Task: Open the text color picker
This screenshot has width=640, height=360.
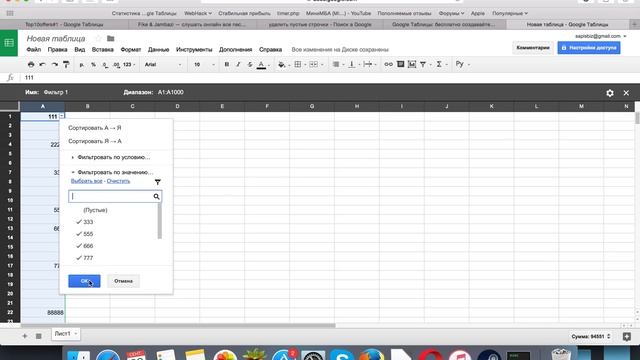Action: pos(263,64)
